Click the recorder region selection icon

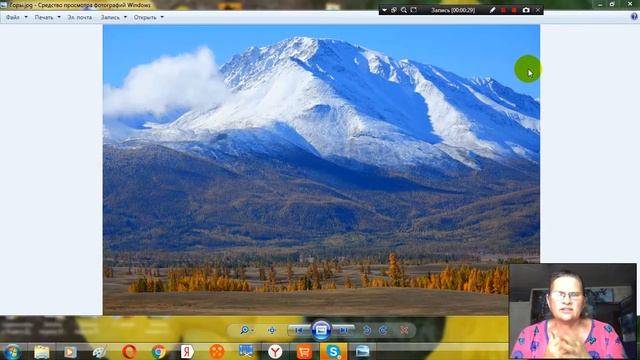click(x=413, y=10)
